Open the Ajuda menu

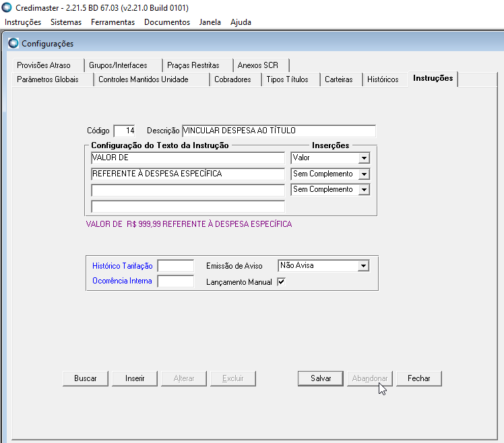pyautogui.click(x=241, y=22)
